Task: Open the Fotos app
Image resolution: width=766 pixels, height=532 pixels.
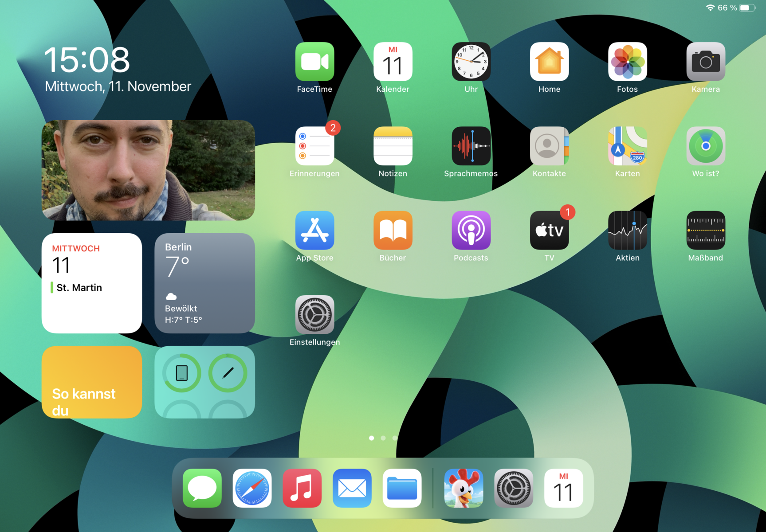Action: coord(627,62)
